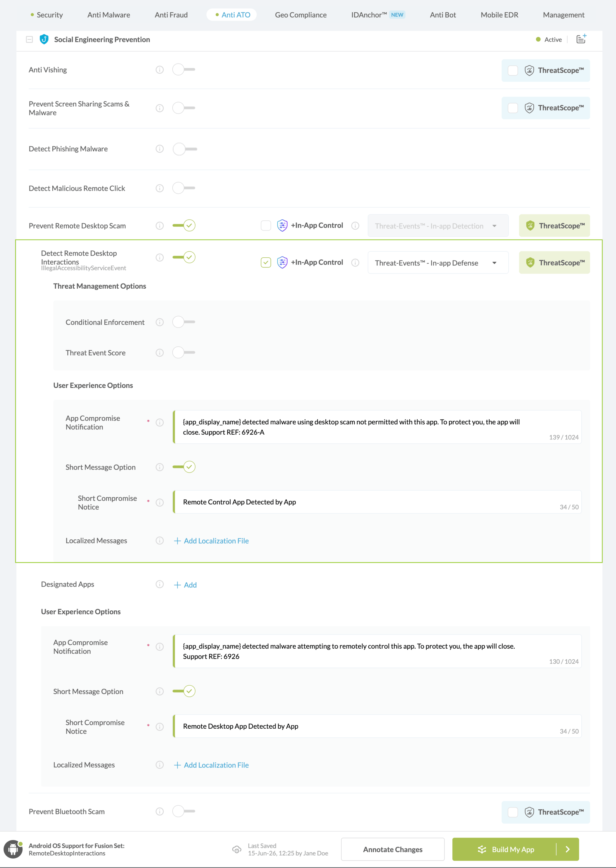The width and height of the screenshot is (616, 868).
Task: Add Localization File under Remote Desktop Interactions
Action: 211,541
